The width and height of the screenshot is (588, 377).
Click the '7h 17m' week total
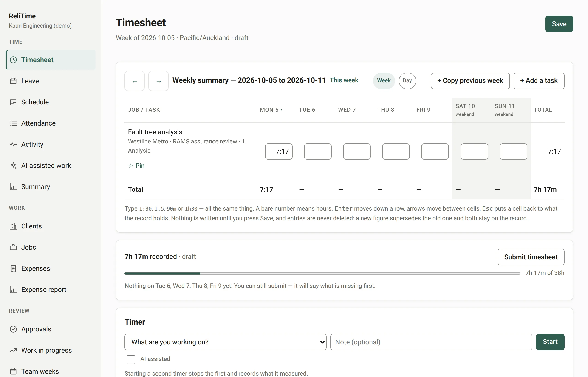[545, 189]
